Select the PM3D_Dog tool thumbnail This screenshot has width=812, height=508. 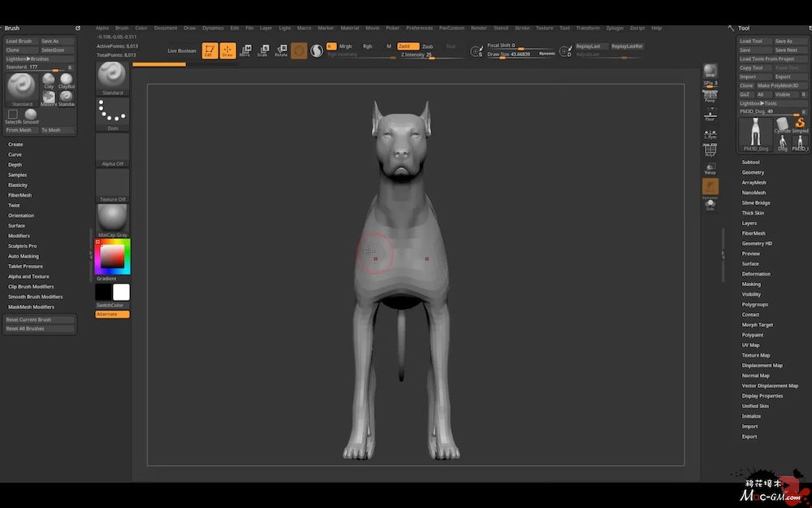pyautogui.click(x=755, y=132)
